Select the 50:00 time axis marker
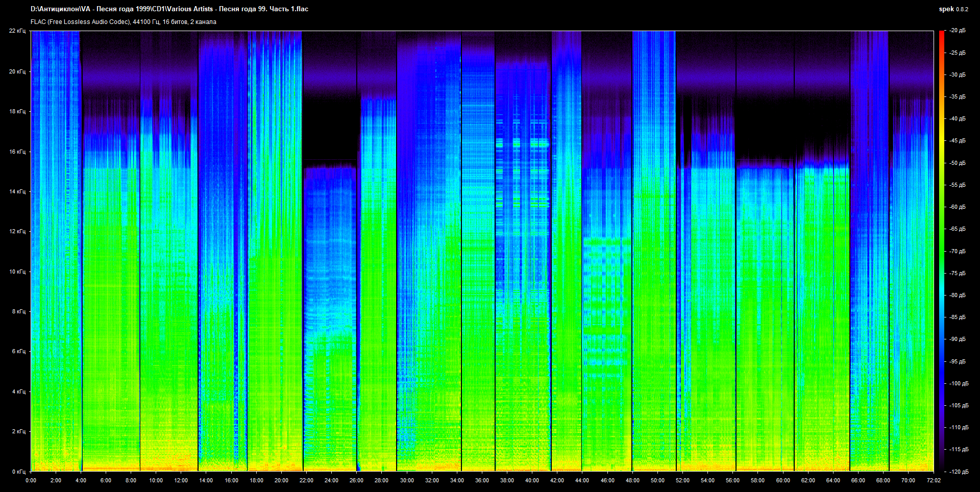980x492 pixels. (x=657, y=480)
